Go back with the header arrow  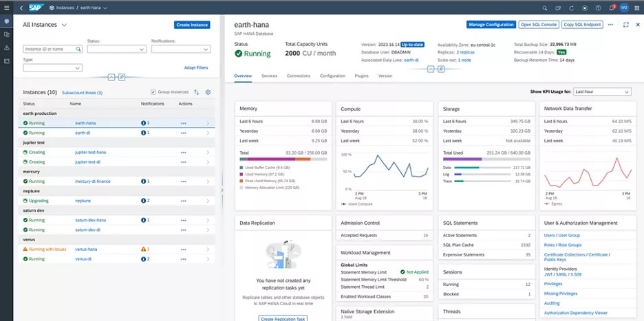tap(21, 8)
